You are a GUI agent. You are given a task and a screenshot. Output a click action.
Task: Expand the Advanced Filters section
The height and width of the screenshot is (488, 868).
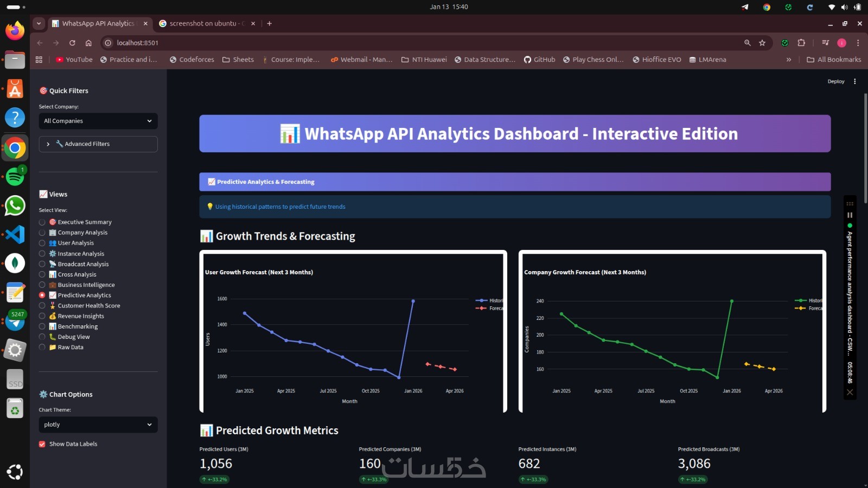point(98,144)
